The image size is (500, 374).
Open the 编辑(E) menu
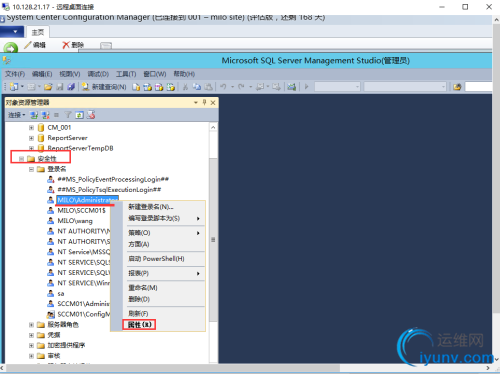pos(42,74)
